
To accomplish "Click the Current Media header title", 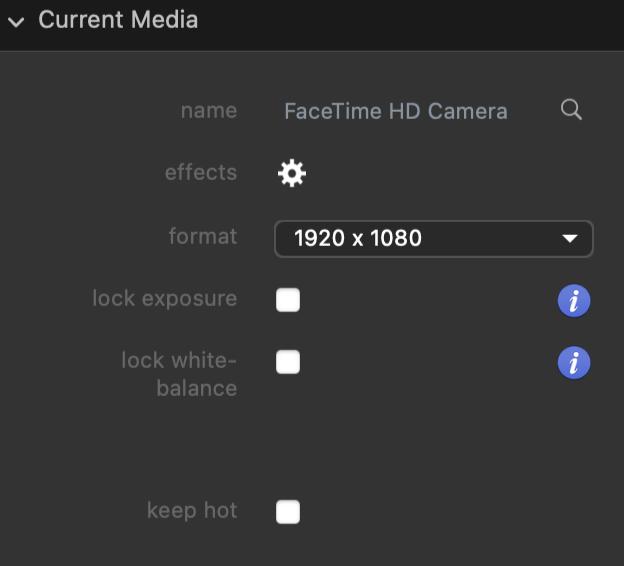I will 118,20.
